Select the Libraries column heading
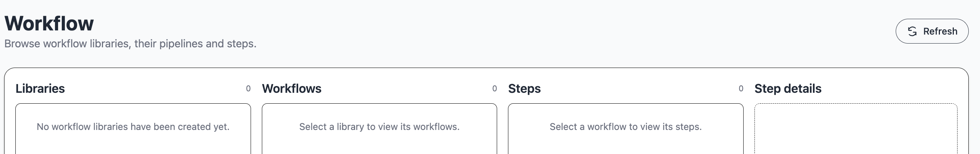This screenshot has width=980, height=154. [40, 88]
